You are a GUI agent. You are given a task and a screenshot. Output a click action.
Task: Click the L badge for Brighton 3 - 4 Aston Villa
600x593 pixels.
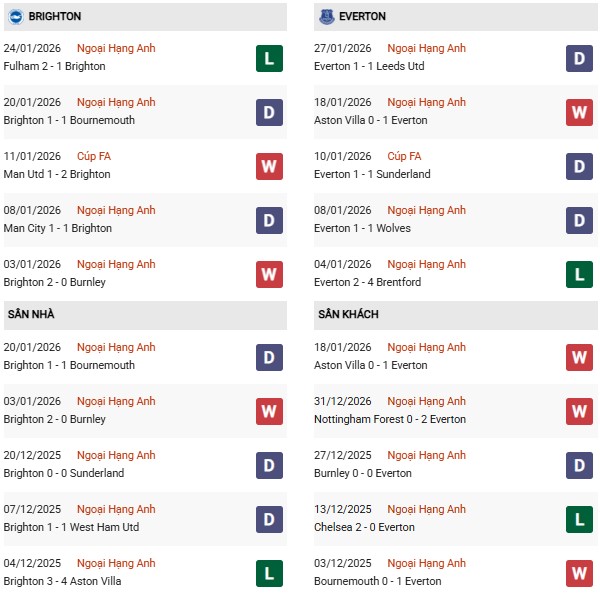(269, 573)
